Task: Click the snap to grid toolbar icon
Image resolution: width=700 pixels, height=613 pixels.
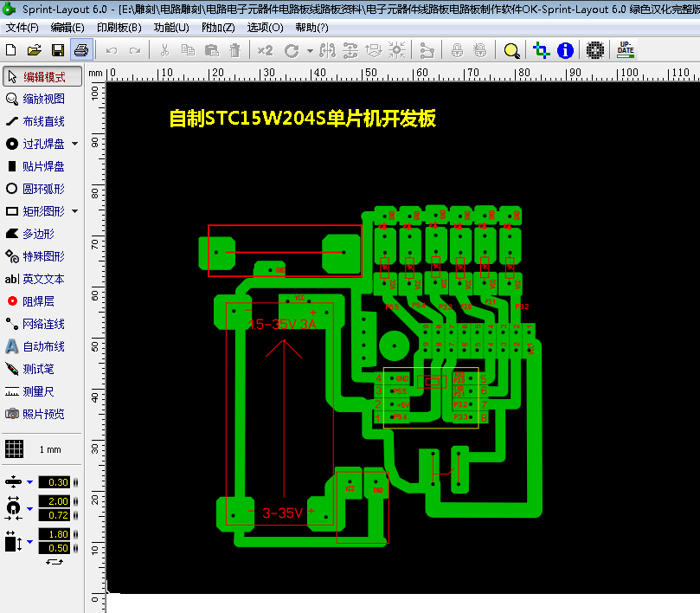Action: 397,50
